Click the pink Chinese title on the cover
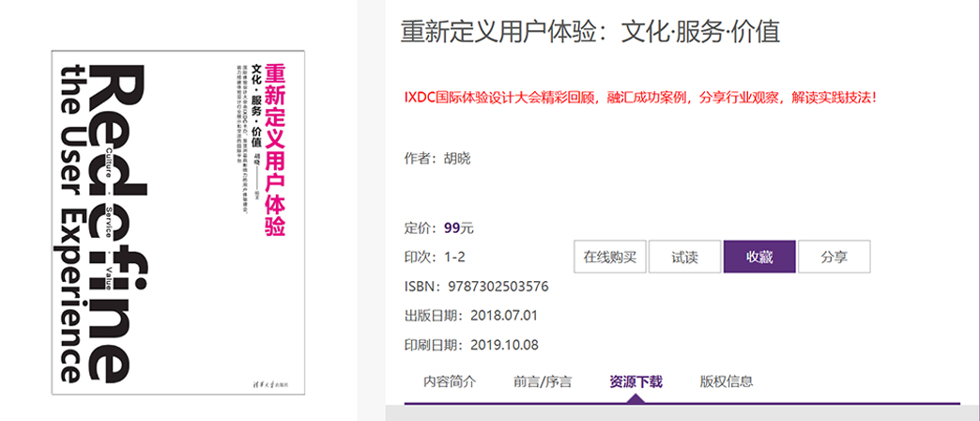 pyautogui.click(x=273, y=148)
